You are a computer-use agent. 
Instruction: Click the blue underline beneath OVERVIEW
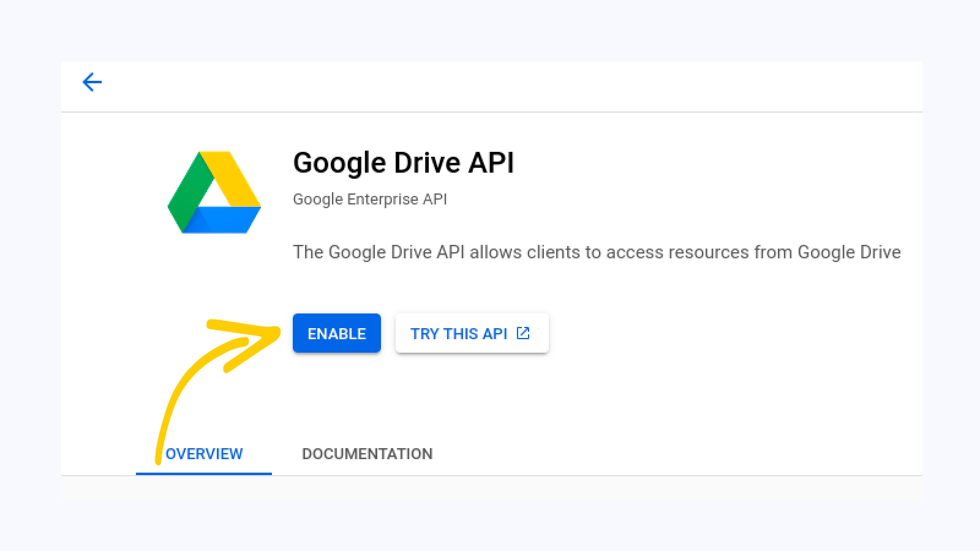coord(204,473)
